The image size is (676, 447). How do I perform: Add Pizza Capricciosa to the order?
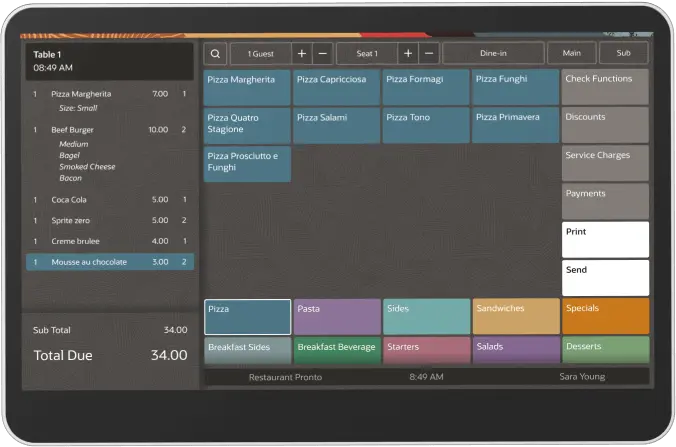336,87
